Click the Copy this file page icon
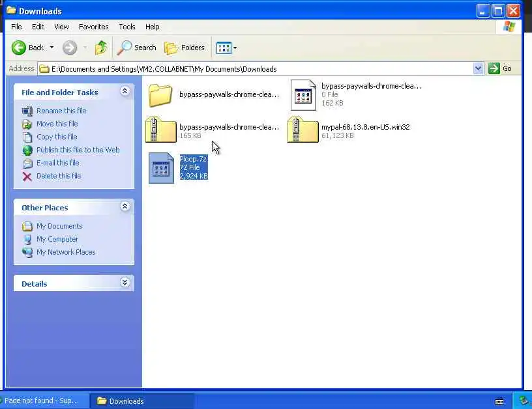The height and width of the screenshot is (409, 532). 27,137
